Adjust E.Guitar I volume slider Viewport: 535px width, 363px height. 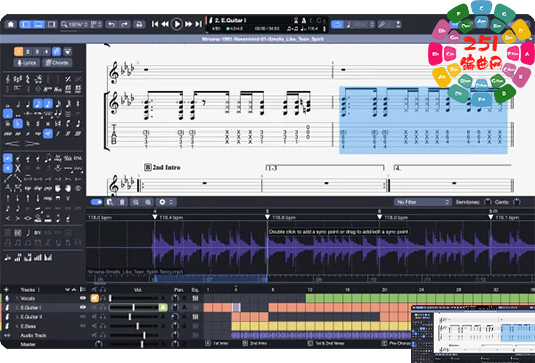[x=134, y=307]
